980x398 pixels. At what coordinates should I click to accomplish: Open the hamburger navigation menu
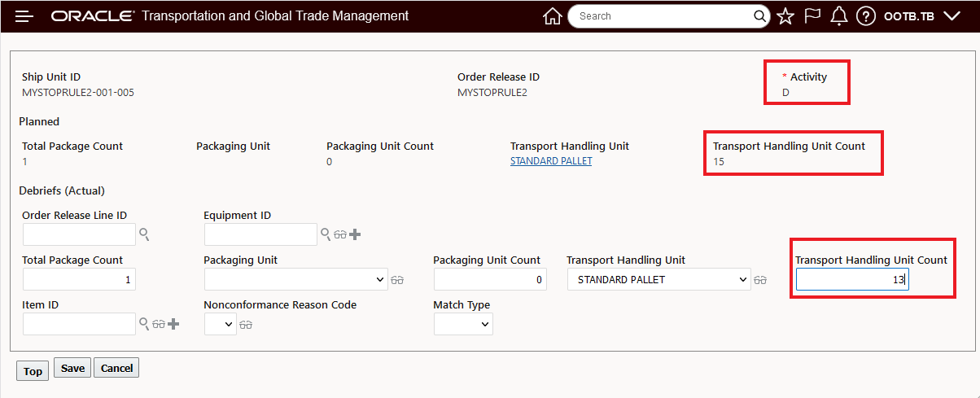(24, 16)
